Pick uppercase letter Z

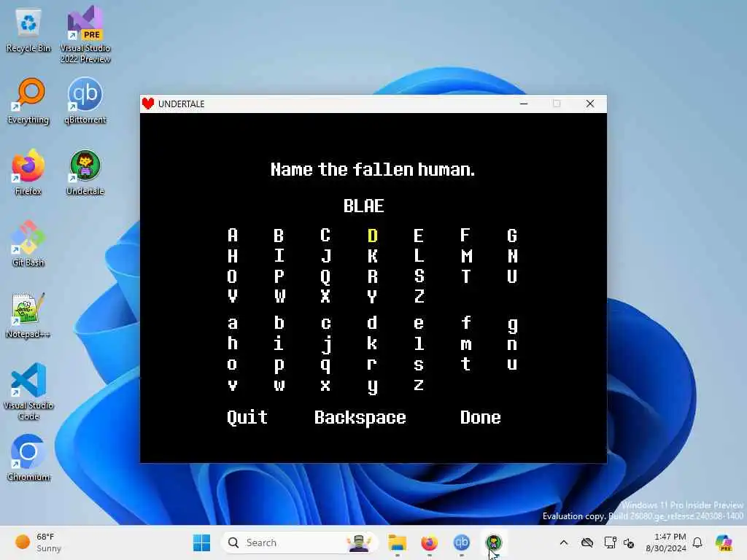coord(419,296)
